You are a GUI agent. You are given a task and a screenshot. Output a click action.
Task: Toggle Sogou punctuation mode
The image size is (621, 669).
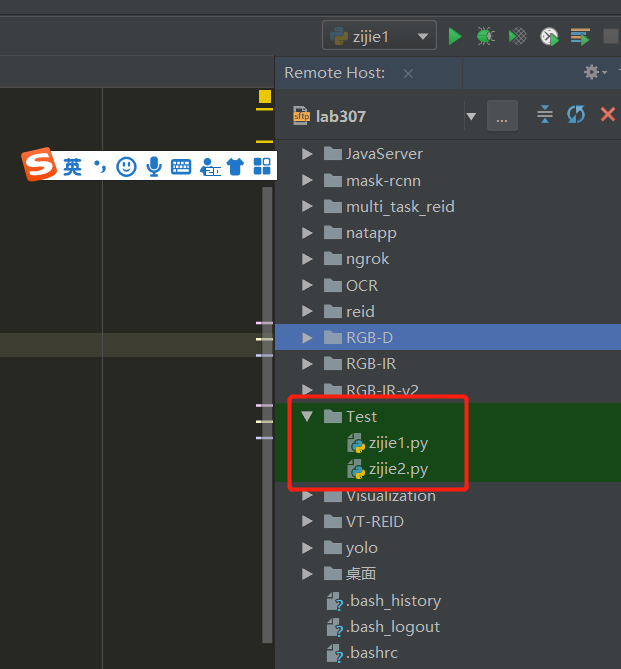point(99,166)
